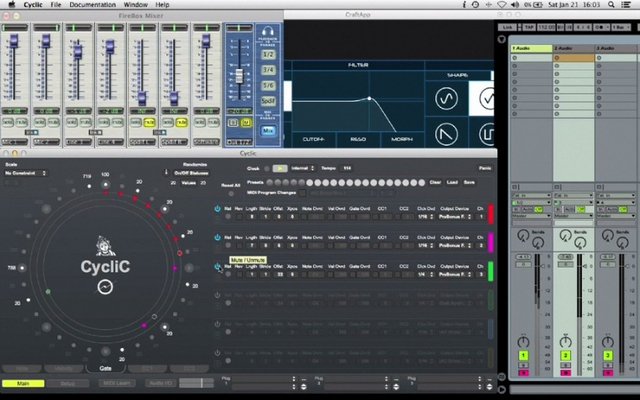The height and width of the screenshot is (400, 640).
Task: Open the File menu
Action: (x=56, y=4)
